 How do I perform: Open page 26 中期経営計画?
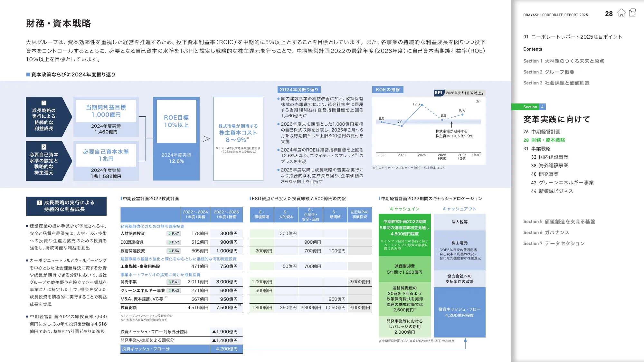coord(542,132)
